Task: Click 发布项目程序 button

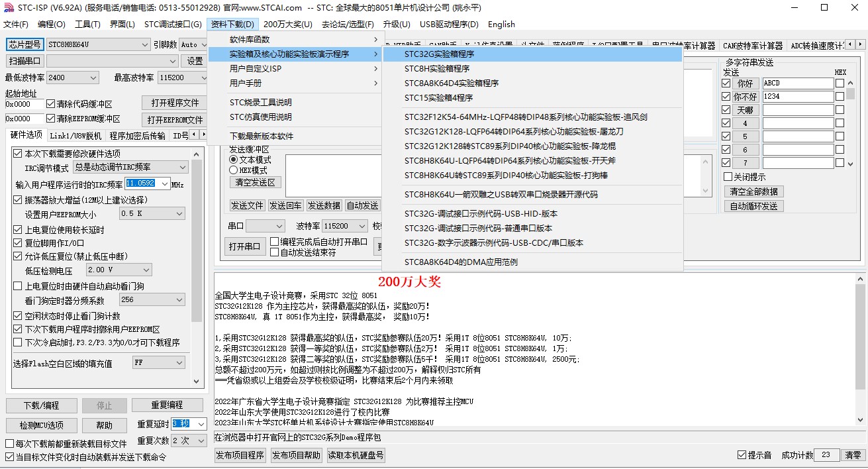Action: pyautogui.click(x=240, y=455)
